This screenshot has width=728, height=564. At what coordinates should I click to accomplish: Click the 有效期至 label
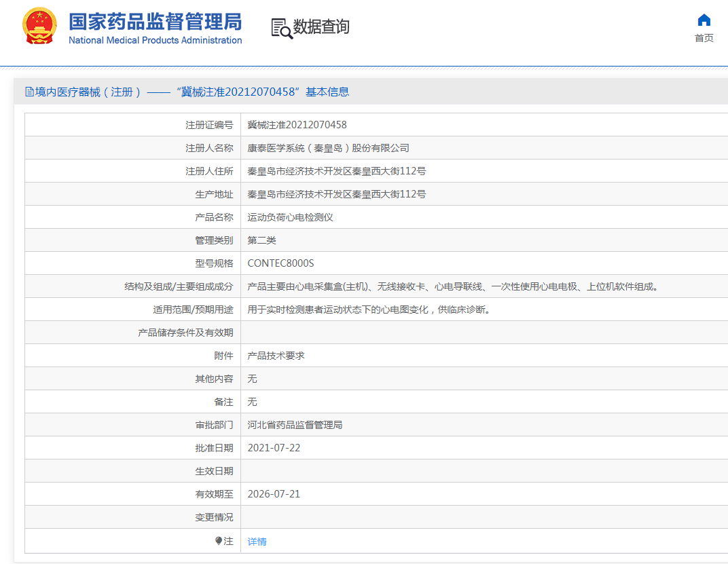[x=213, y=494]
